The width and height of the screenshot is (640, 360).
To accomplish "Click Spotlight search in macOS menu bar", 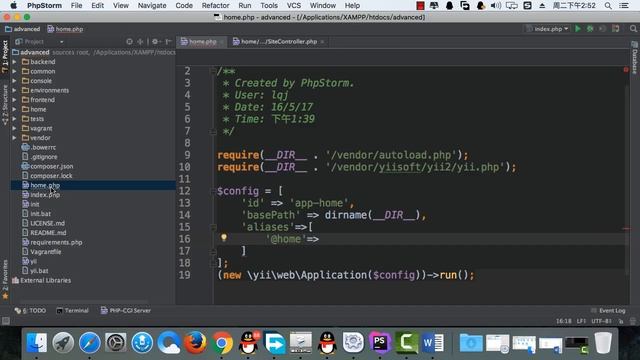I will point(608,6).
